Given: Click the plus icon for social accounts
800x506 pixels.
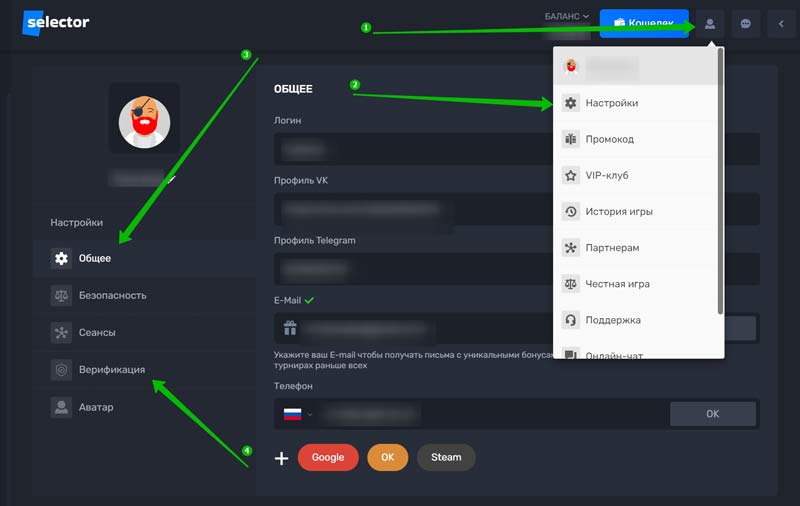Looking at the screenshot, I should 281,458.
